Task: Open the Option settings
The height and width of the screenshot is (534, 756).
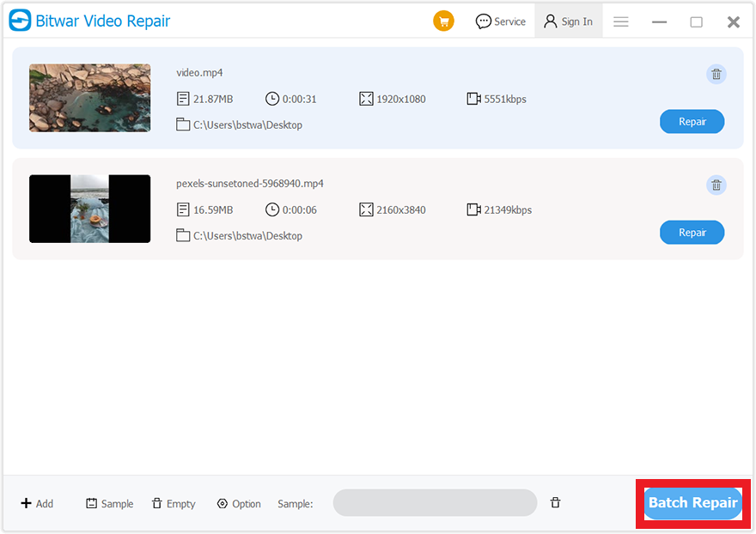Action: (x=239, y=504)
